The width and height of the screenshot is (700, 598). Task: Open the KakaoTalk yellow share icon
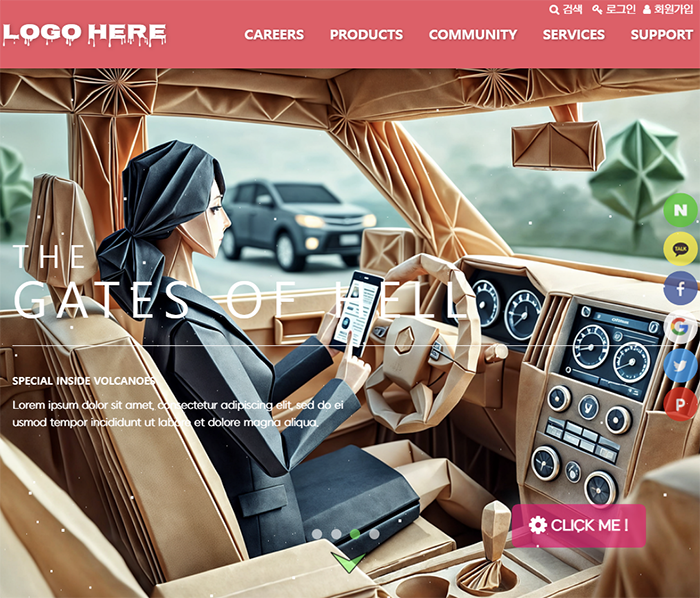tap(680, 249)
